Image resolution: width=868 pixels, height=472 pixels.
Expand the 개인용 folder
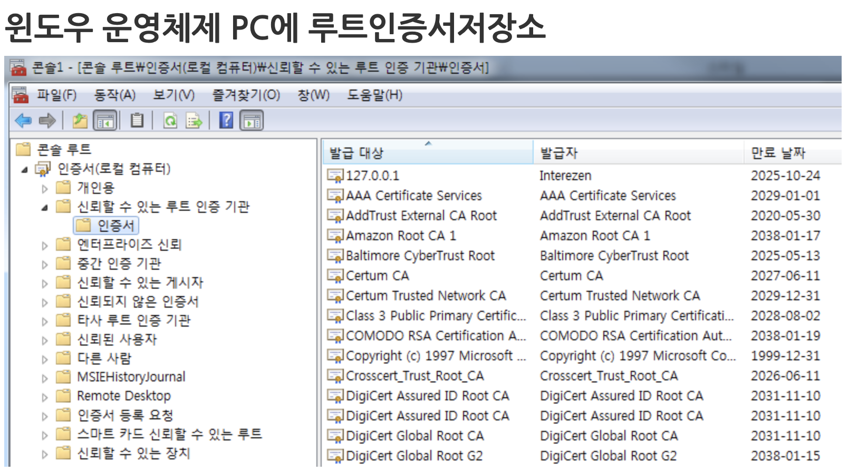45,188
